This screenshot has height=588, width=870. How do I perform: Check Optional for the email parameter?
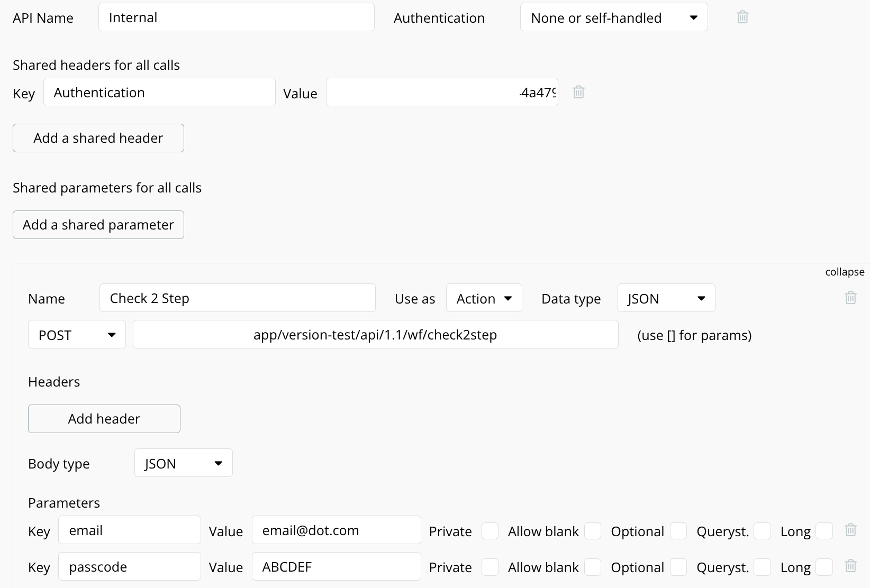[x=678, y=531]
